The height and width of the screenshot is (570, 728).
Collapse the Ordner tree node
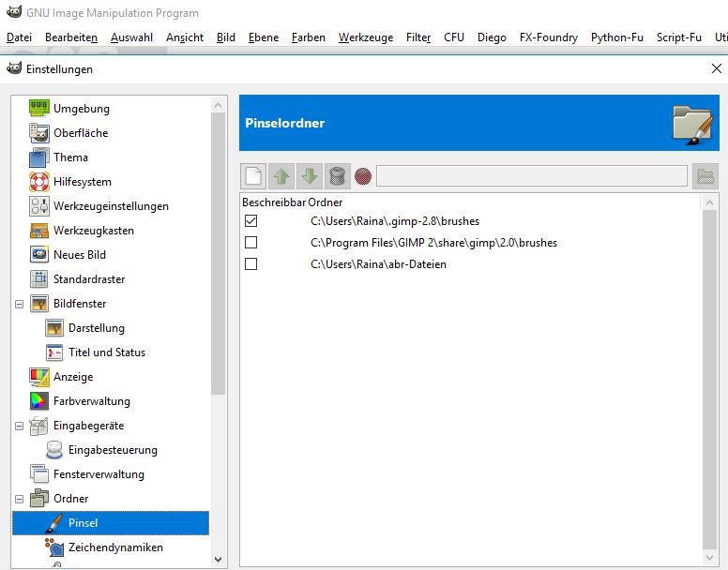(19, 499)
